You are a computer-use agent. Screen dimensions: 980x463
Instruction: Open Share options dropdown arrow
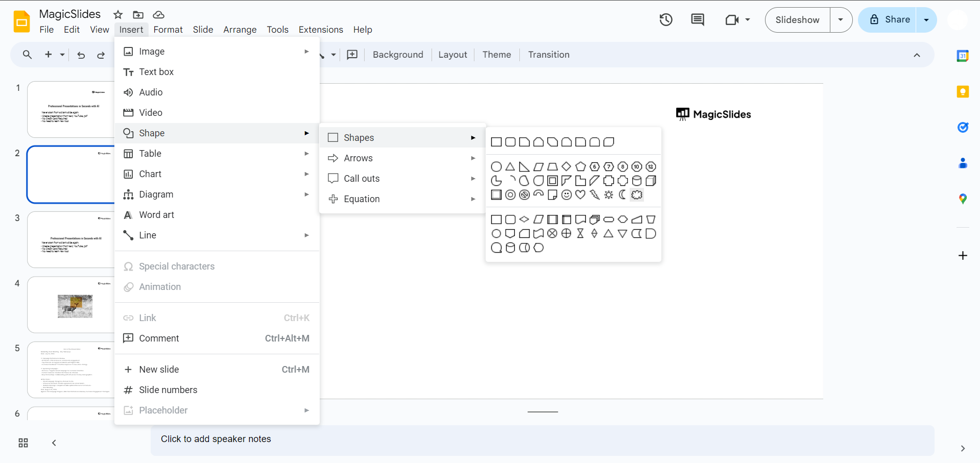pos(926,20)
